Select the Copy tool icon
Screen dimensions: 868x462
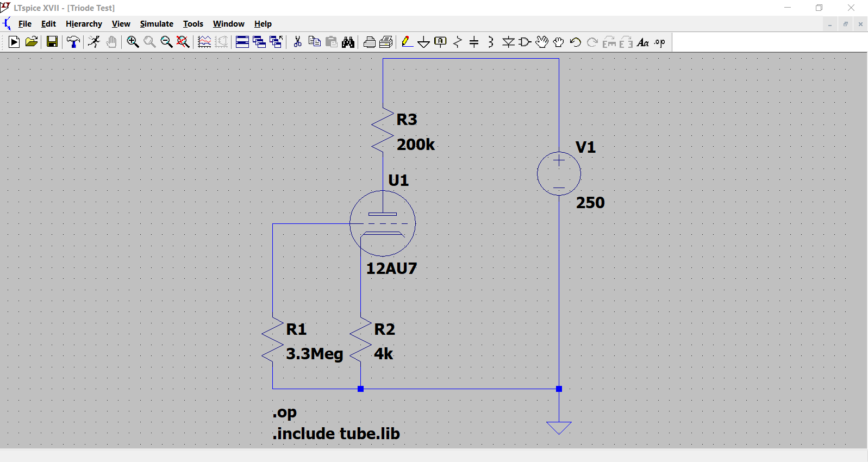tap(314, 42)
